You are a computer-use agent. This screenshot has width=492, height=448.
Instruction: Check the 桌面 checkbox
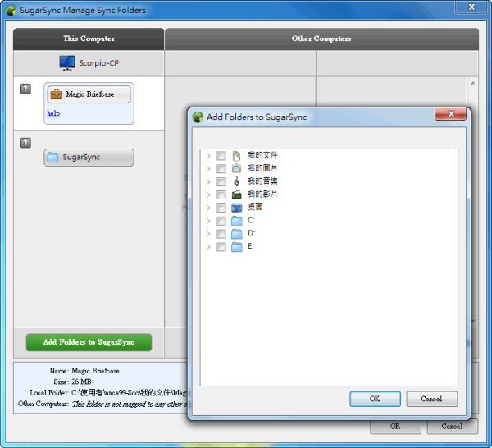pos(221,208)
